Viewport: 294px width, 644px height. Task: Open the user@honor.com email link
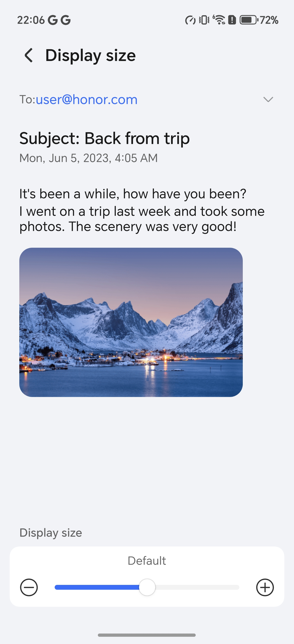tap(87, 100)
